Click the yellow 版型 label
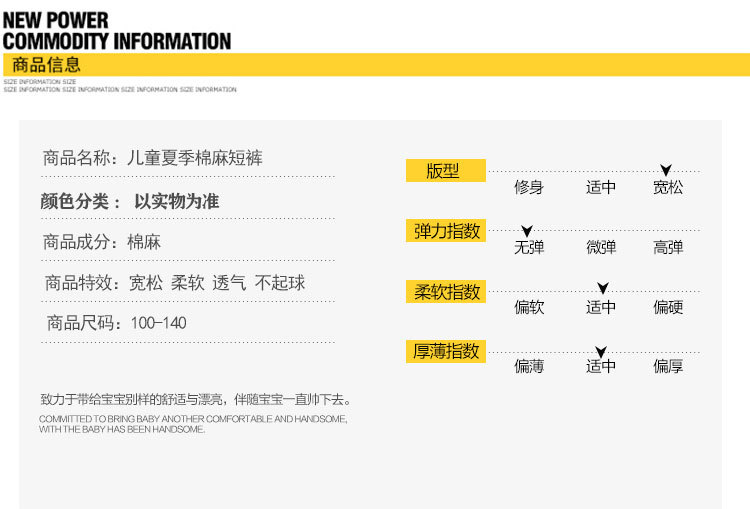750x509 pixels. click(x=446, y=170)
